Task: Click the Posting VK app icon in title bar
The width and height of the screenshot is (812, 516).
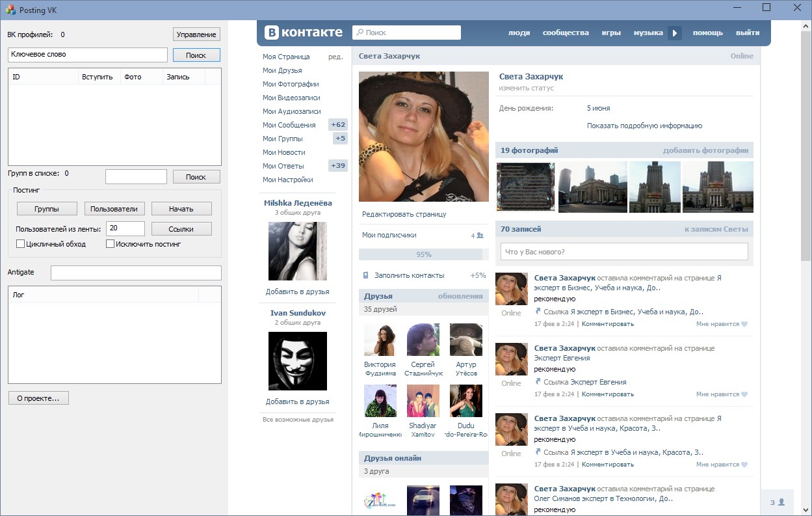Action: pyautogui.click(x=10, y=10)
